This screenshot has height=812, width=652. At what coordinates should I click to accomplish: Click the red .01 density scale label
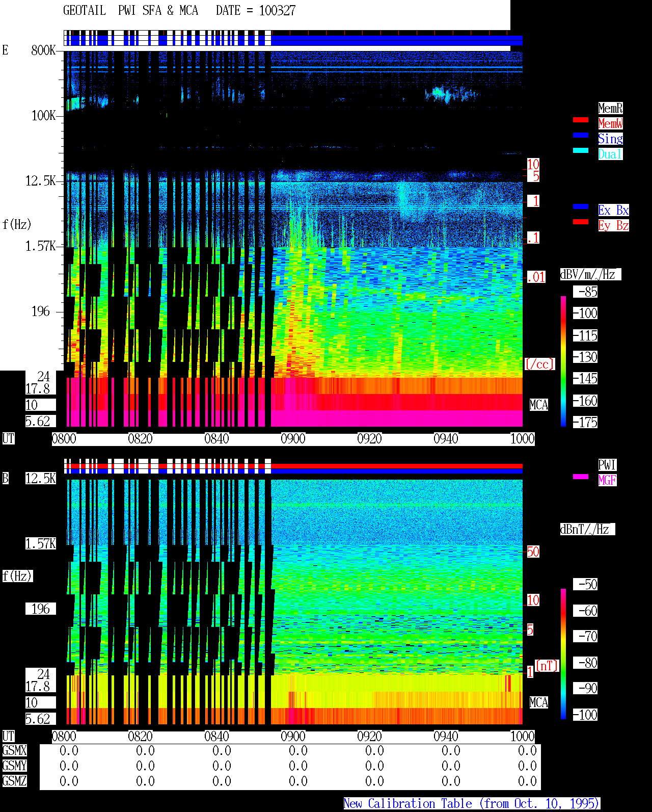[x=536, y=277]
